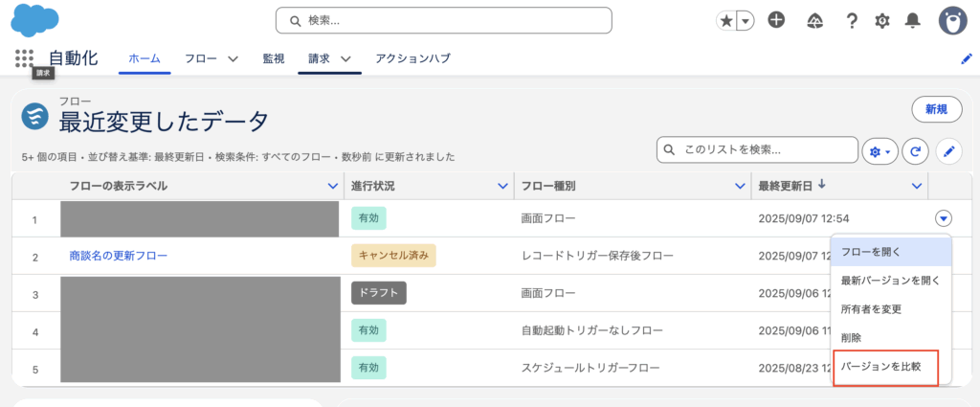Refresh the flow list
Viewport: 980px width, 407px height.
point(917,150)
